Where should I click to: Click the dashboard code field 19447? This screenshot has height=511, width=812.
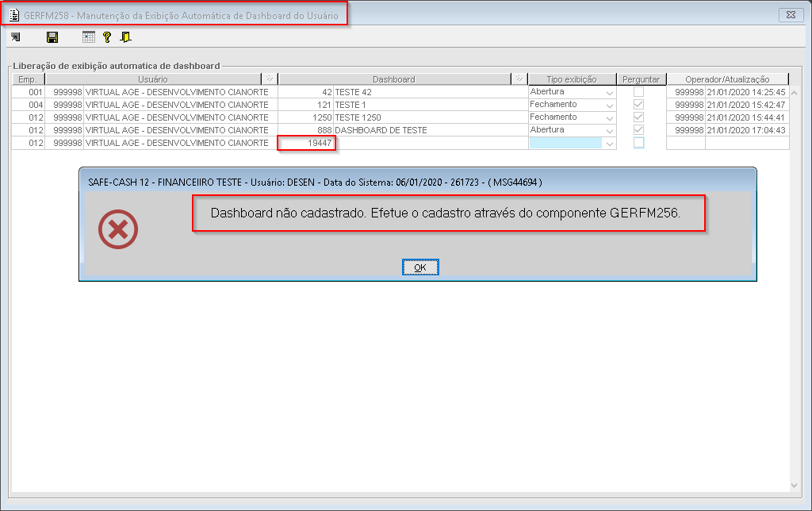click(307, 143)
